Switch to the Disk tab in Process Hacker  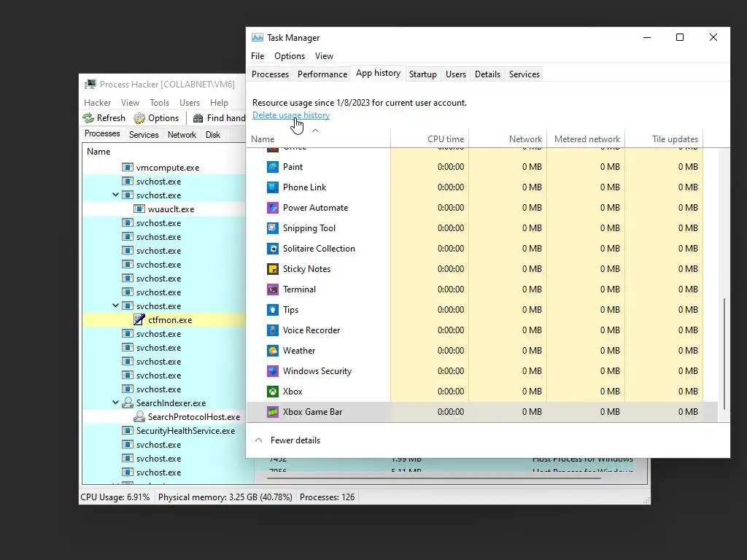pyautogui.click(x=213, y=135)
